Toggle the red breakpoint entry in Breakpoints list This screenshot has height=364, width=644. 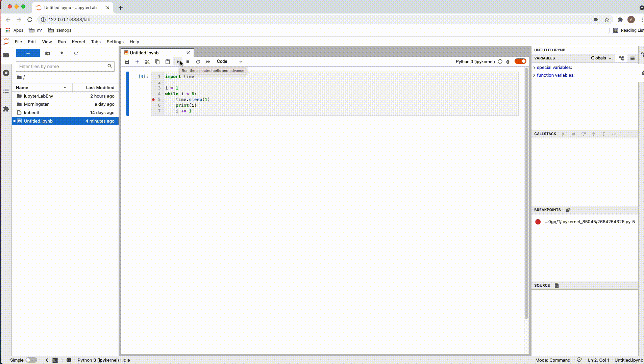(538, 222)
